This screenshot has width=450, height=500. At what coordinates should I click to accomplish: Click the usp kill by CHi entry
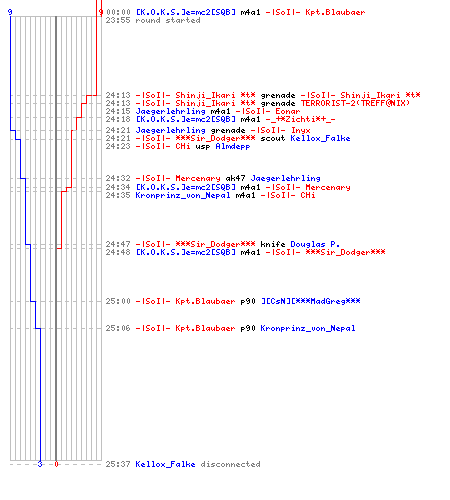coord(178,146)
